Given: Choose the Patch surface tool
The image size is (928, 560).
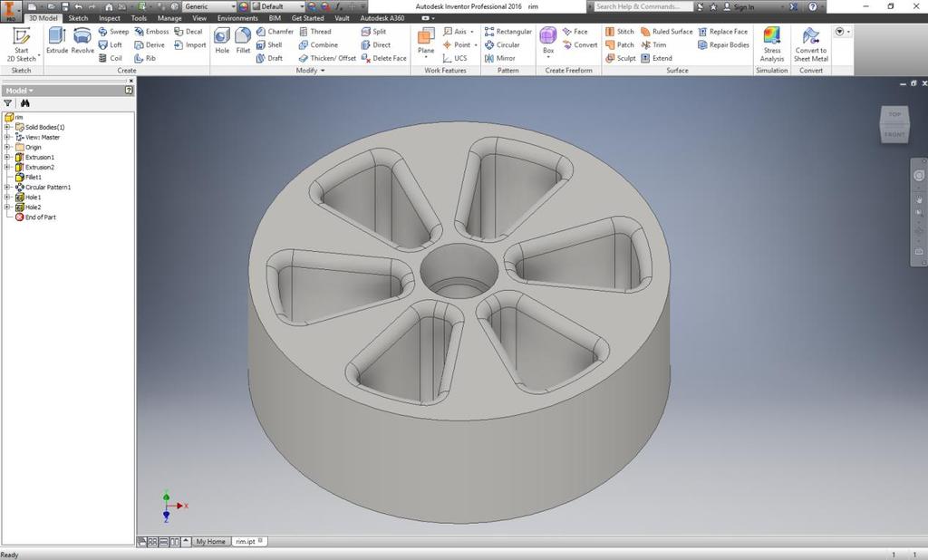Looking at the screenshot, I should click(620, 45).
